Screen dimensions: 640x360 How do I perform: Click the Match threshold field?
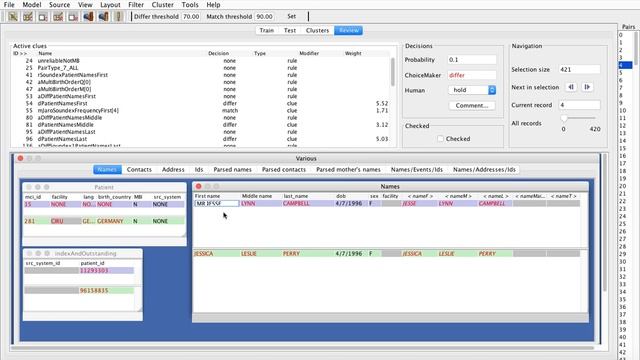click(x=264, y=17)
